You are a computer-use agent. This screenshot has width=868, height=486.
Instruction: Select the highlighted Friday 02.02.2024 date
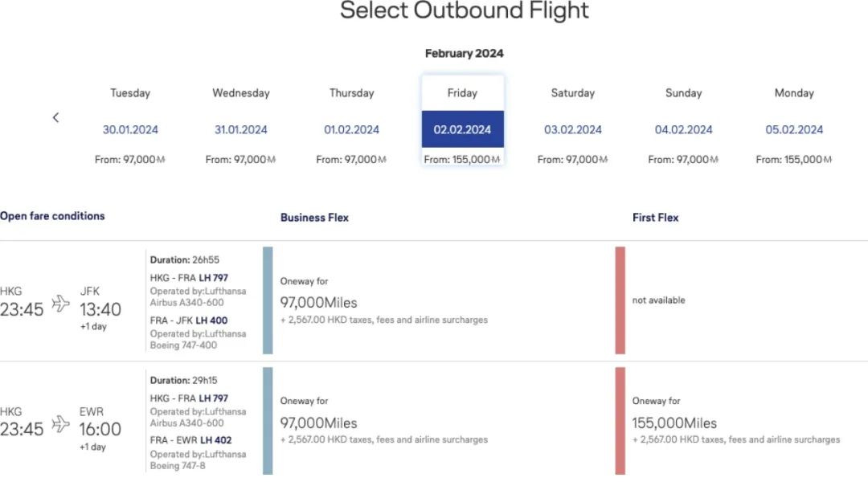462,129
